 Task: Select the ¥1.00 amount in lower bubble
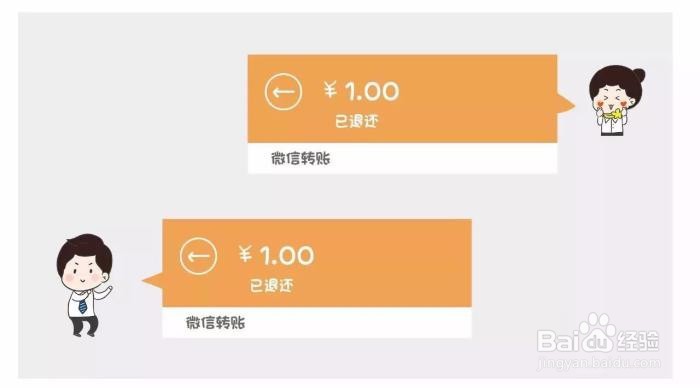pyautogui.click(x=276, y=255)
